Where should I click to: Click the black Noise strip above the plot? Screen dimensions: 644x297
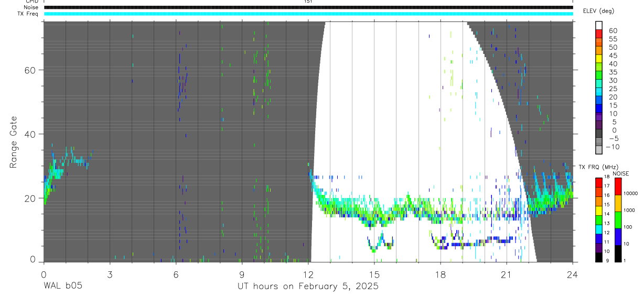(308, 7)
